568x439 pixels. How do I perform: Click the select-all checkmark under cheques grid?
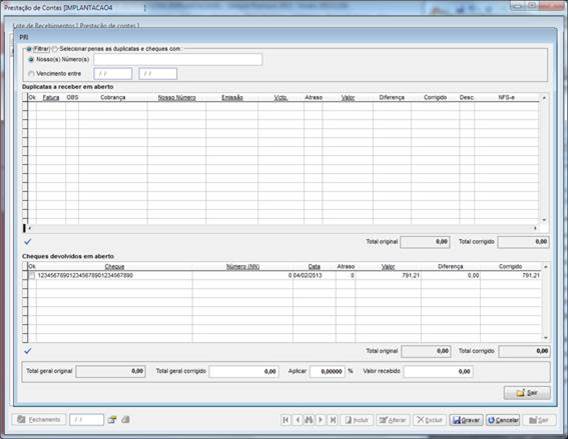(28, 351)
